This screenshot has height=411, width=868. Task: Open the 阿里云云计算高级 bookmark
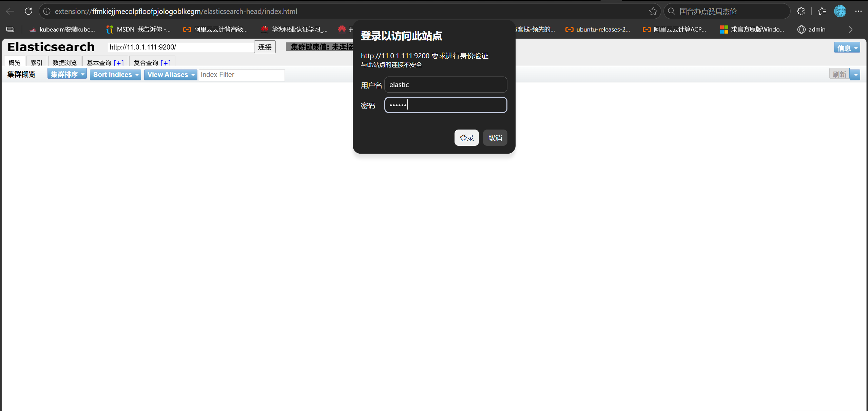[x=216, y=30]
